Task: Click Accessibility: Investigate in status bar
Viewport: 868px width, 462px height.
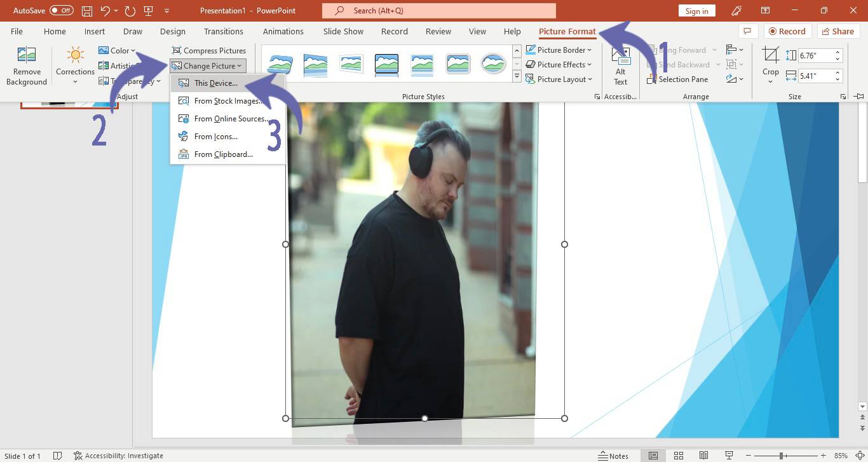Action: pyautogui.click(x=118, y=456)
